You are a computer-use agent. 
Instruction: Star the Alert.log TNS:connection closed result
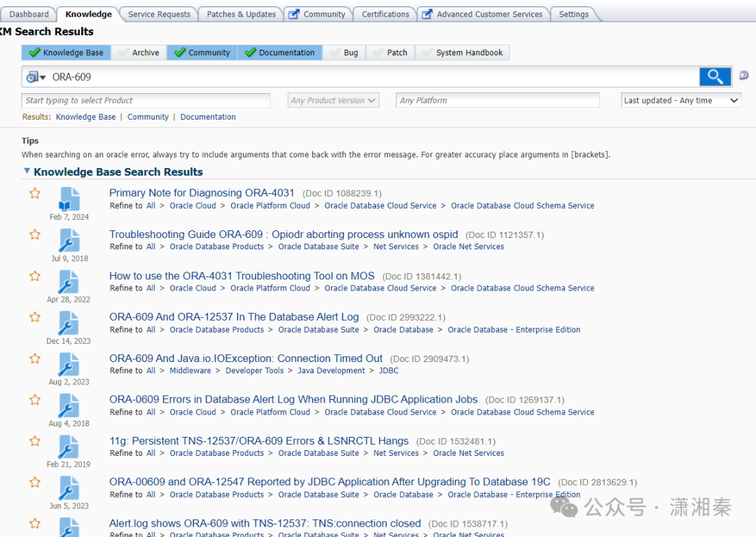pos(35,524)
